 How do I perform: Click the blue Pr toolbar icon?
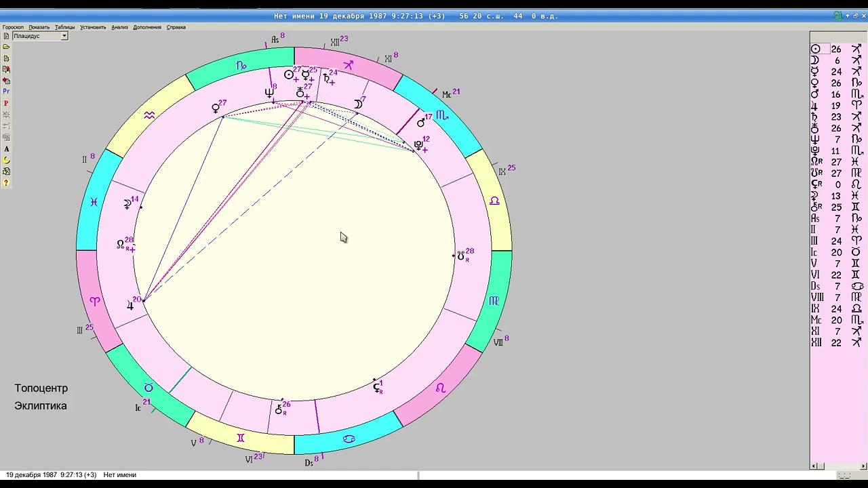[x=6, y=91]
